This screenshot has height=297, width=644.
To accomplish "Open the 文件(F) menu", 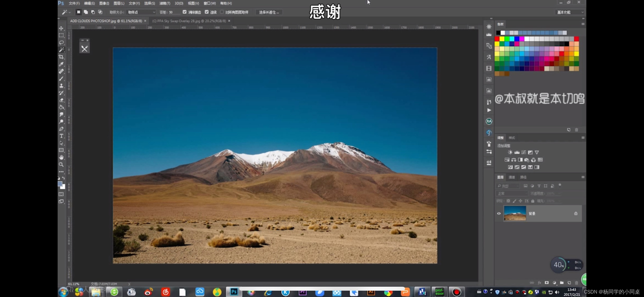I will coord(74,3).
